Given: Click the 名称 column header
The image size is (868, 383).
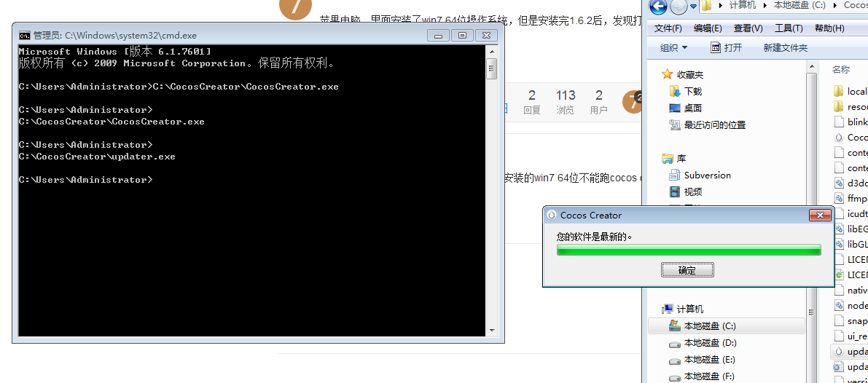Looking at the screenshot, I should point(841,70).
